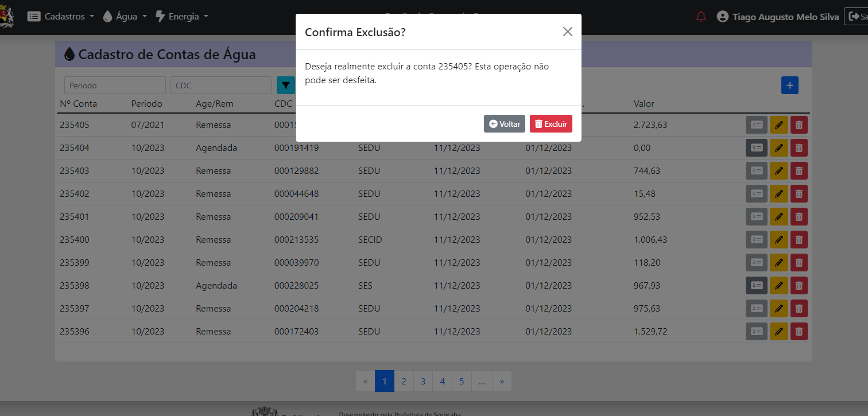Click the trash icon for account 235402

[x=799, y=194]
